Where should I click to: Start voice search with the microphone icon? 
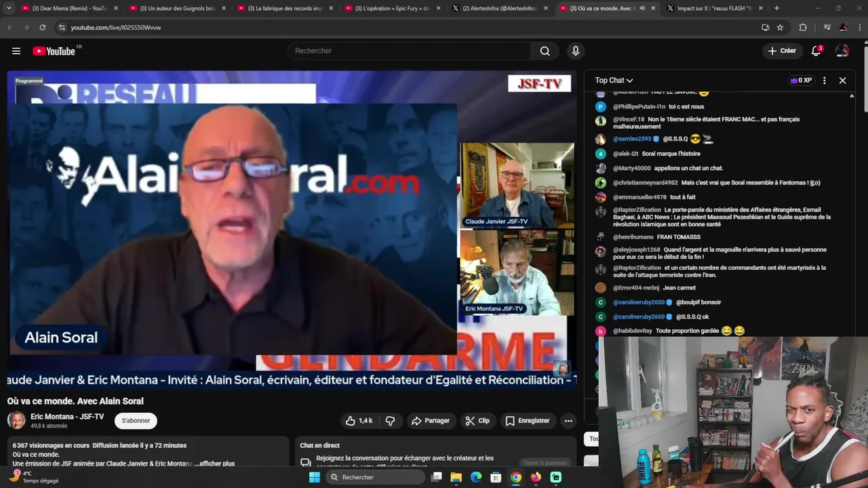(576, 51)
